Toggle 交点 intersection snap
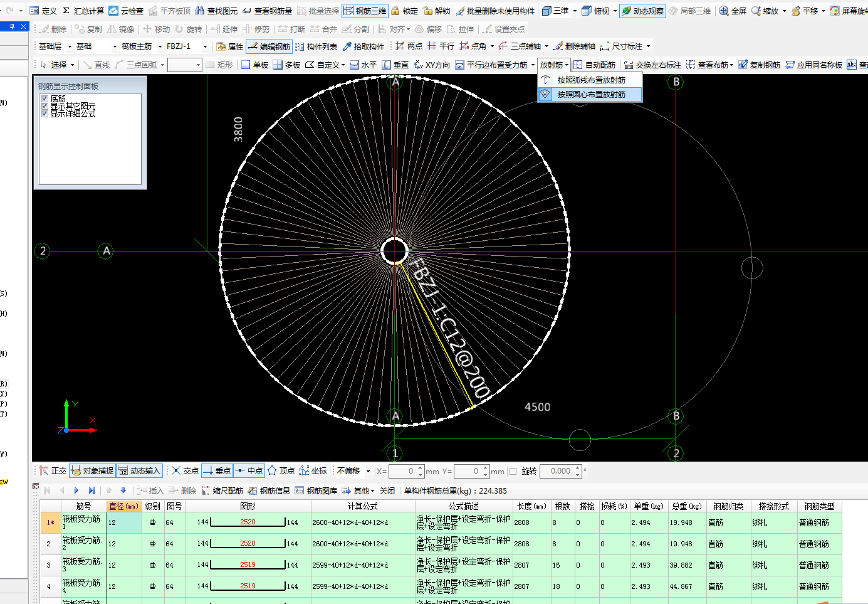Screen dimensions: 868x604 pyautogui.click(x=186, y=470)
